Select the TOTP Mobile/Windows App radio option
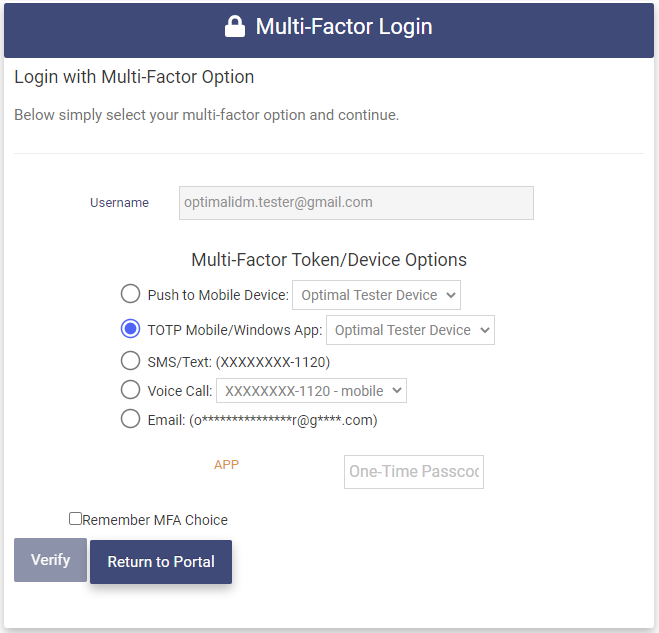659x633 pixels. (x=130, y=329)
